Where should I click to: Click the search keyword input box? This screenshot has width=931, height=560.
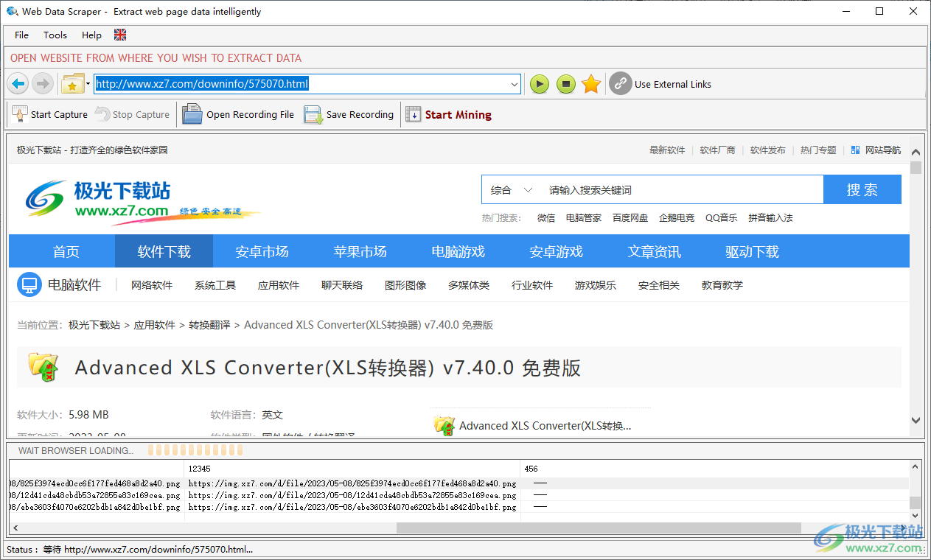(681, 190)
